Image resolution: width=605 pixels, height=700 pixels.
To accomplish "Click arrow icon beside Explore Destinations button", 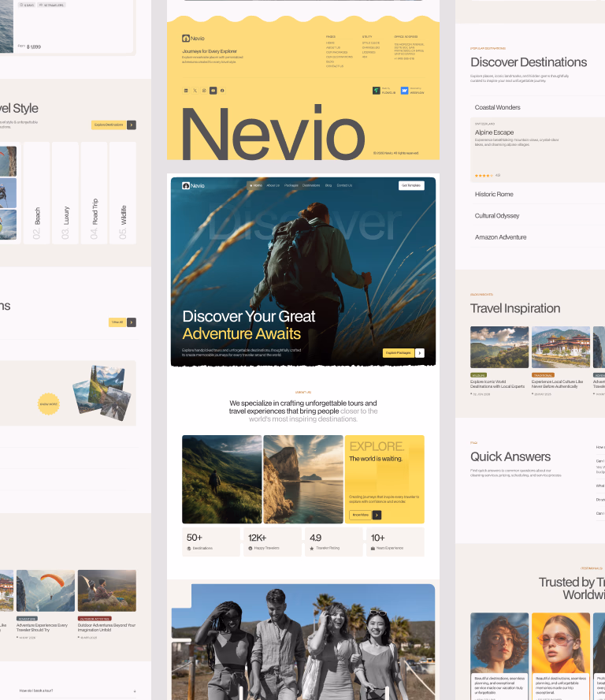I will (x=132, y=125).
